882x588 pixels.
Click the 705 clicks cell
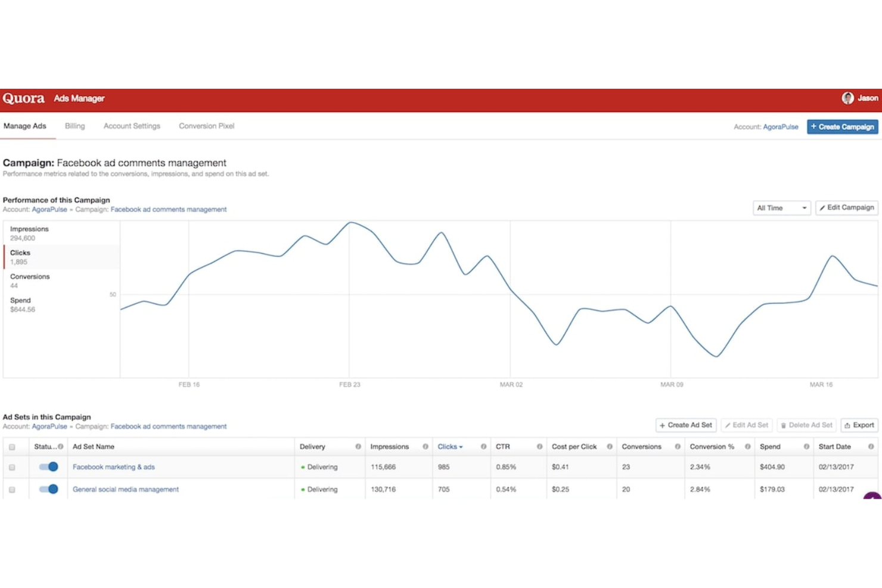pyautogui.click(x=444, y=489)
